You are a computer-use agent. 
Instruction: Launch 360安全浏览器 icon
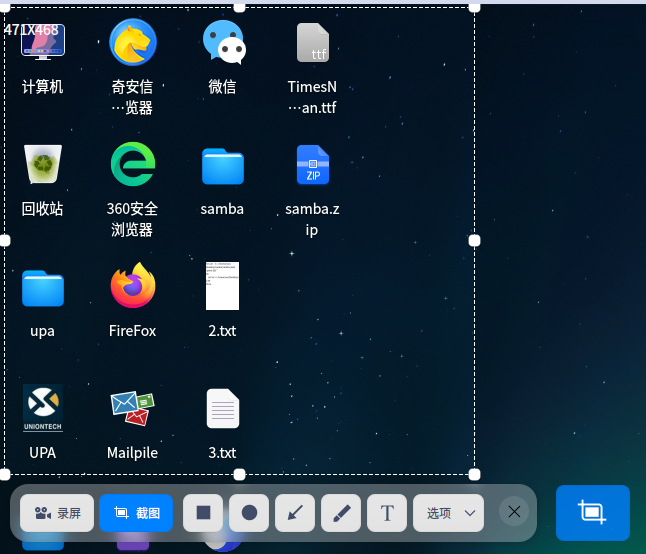click(x=133, y=164)
